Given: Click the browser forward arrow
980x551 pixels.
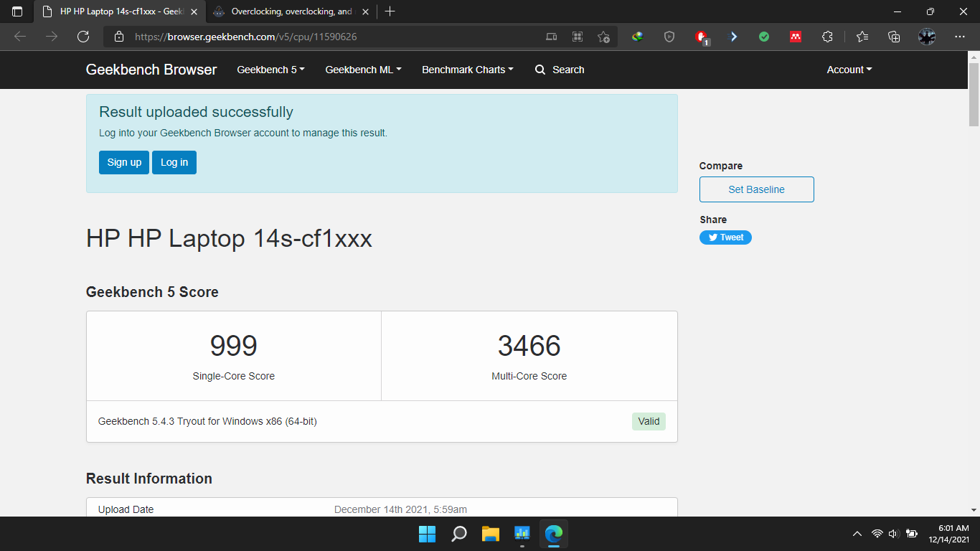Looking at the screenshot, I should [52, 37].
